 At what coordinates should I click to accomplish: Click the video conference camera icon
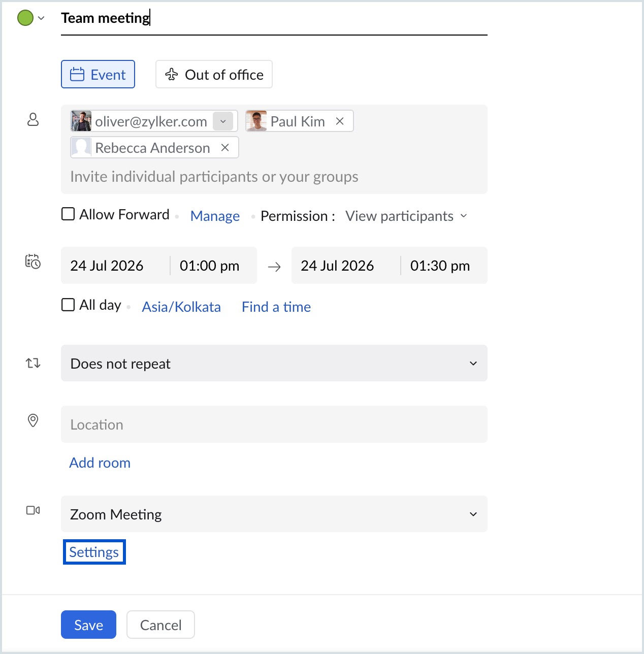click(33, 510)
